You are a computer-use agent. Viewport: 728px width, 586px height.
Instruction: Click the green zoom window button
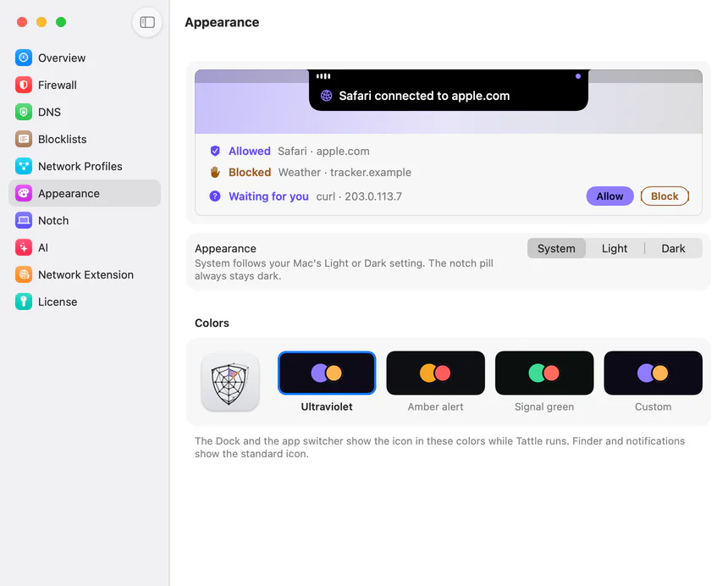pos(61,22)
